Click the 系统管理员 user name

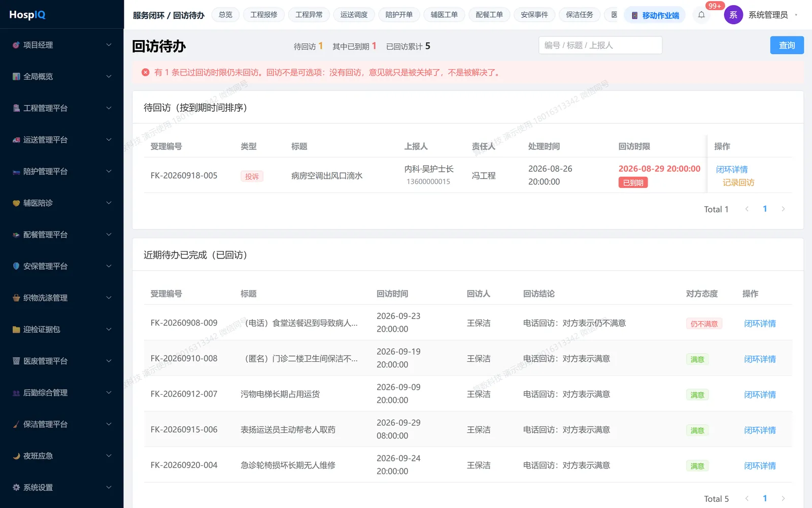[x=768, y=15]
